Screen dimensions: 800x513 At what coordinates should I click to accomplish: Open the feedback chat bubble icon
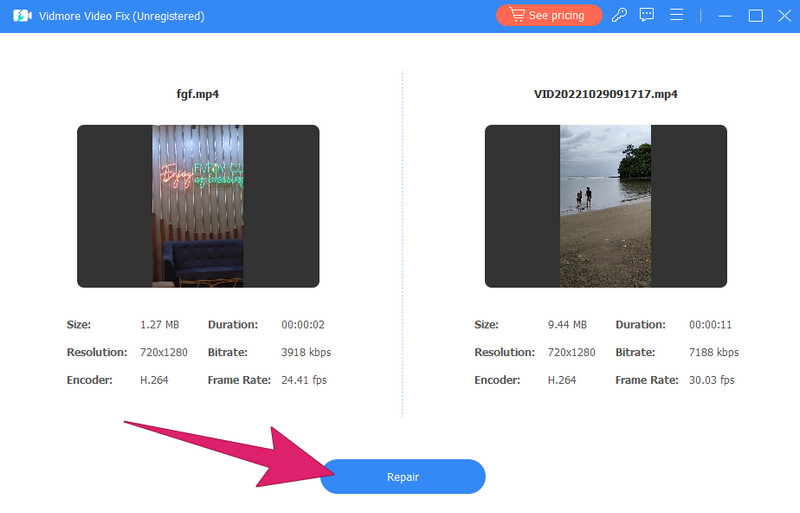(647, 16)
